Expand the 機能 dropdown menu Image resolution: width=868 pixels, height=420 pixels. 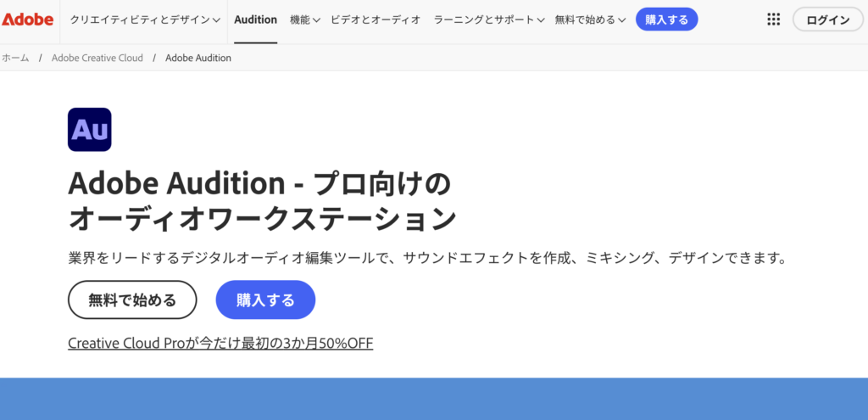coord(305,20)
